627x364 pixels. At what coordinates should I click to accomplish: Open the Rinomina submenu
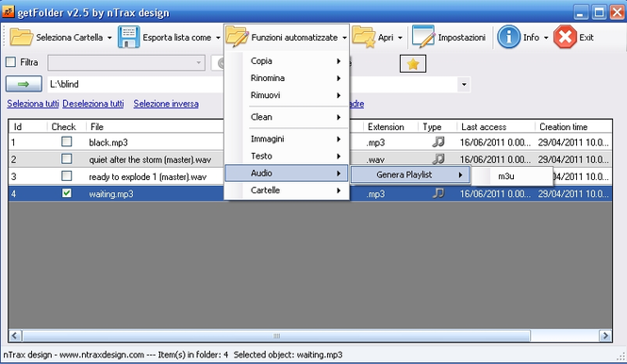pyautogui.click(x=287, y=78)
